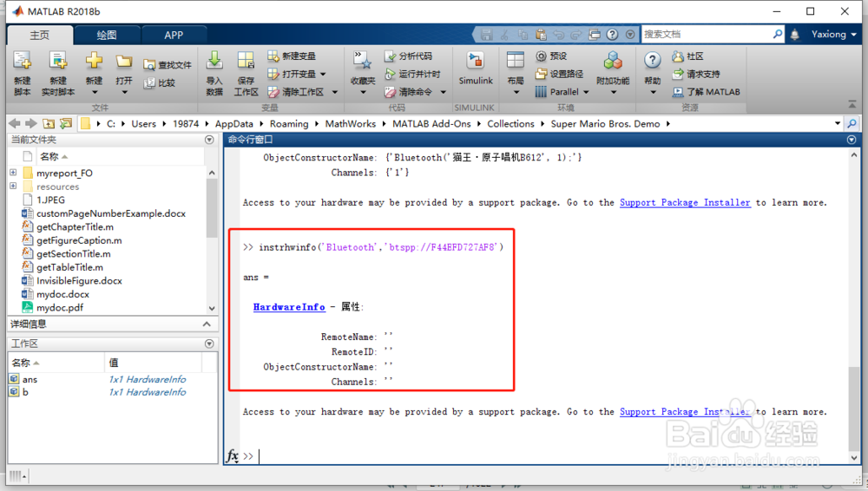Viewport: 868px width, 491px height.
Task: Create a new script (新建脚本)
Action: pos(23,73)
